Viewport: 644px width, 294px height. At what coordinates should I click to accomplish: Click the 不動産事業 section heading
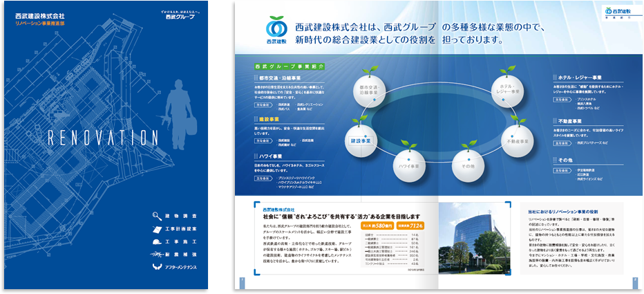tap(569, 121)
